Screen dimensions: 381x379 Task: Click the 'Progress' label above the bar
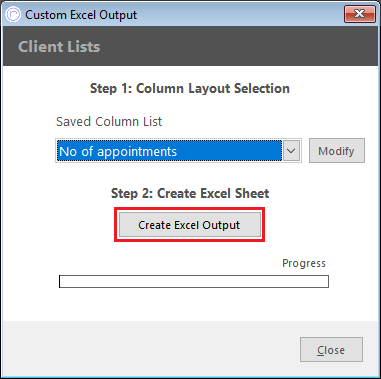pyautogui.click(x=304, y=263)
